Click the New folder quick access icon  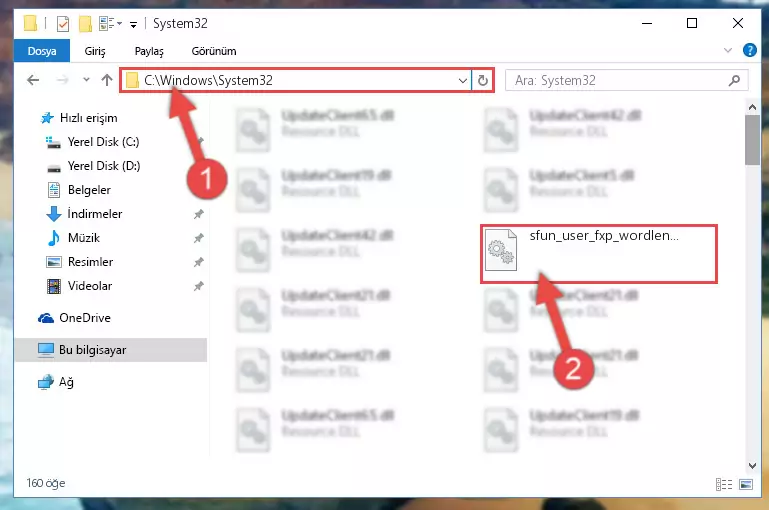click(85, 24)
